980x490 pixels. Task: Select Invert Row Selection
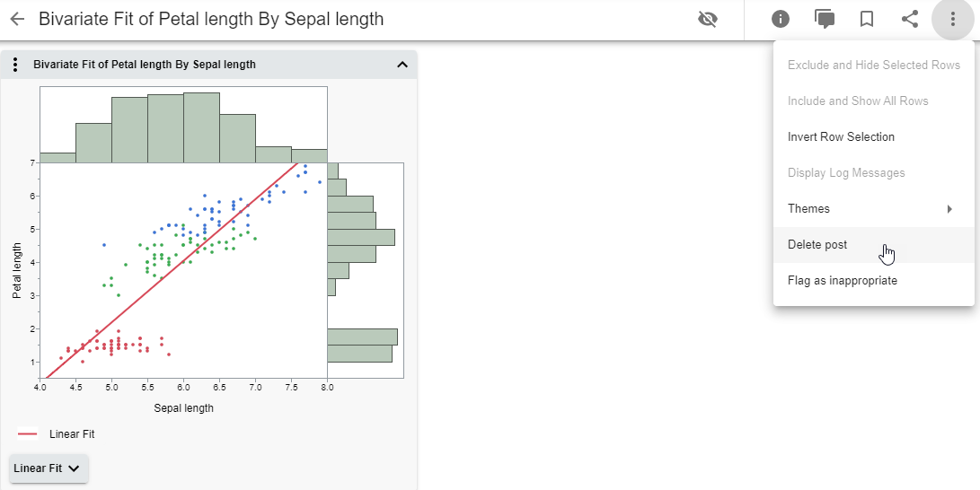[x=841, y=137]
